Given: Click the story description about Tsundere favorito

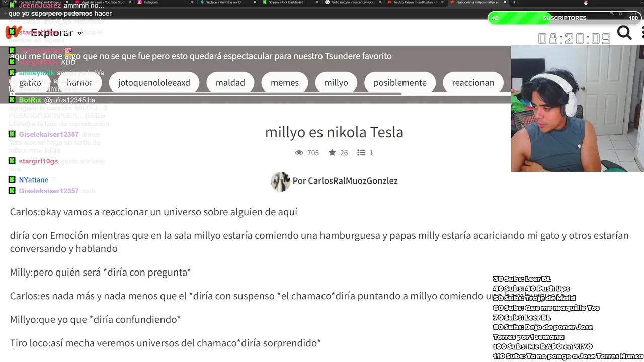Looking at the screenshot, I should tap(201, 56).
